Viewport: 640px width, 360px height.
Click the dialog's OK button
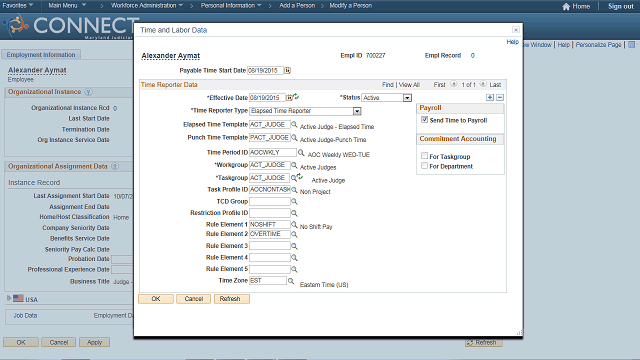tap(156, 299)
